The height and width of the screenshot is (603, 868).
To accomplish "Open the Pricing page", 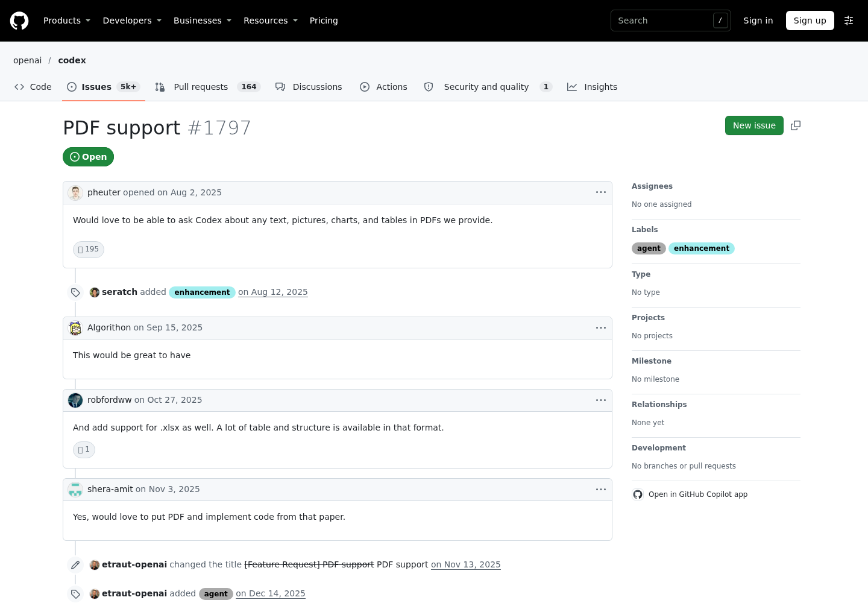I will (x=324, y=21).
